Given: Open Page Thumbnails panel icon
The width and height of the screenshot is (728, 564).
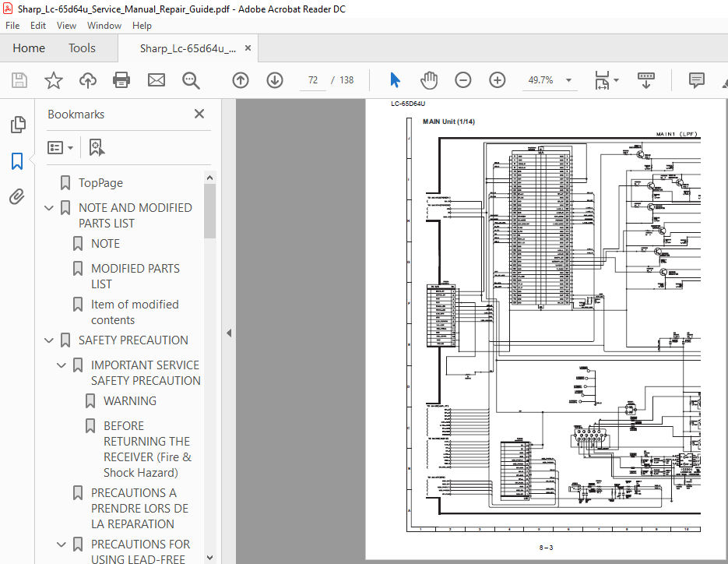Looking at the screenshot, I should 18,125.
